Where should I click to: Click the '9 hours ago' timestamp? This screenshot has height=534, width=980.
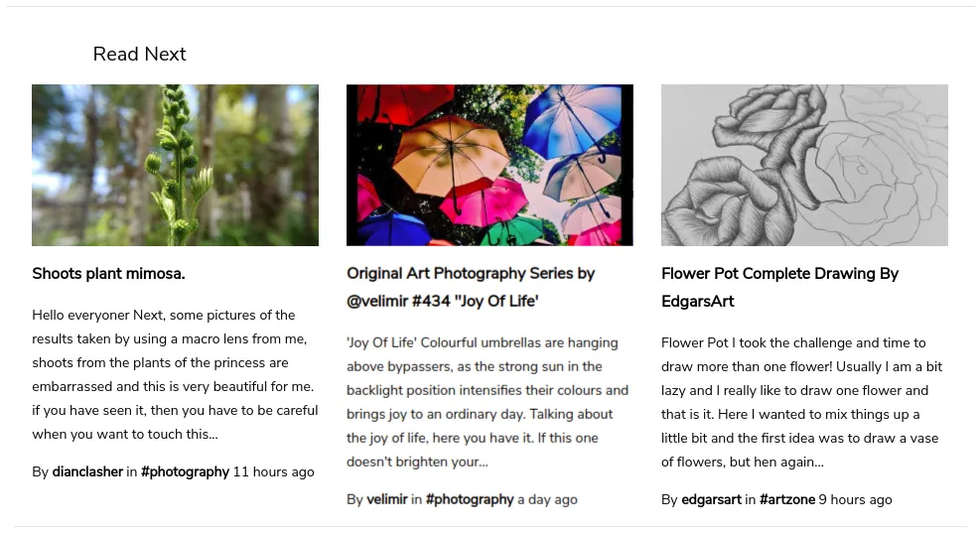point(856,499)
